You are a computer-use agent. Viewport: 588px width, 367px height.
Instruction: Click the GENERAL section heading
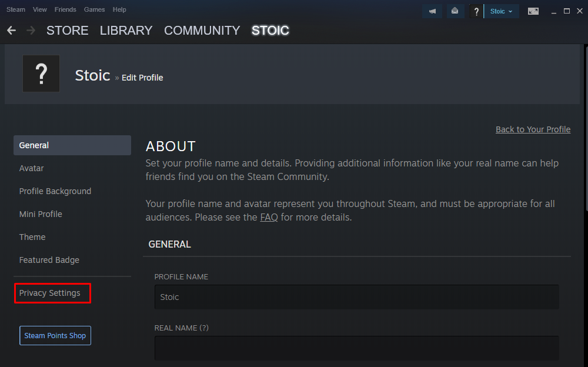(x=169, y=244)
